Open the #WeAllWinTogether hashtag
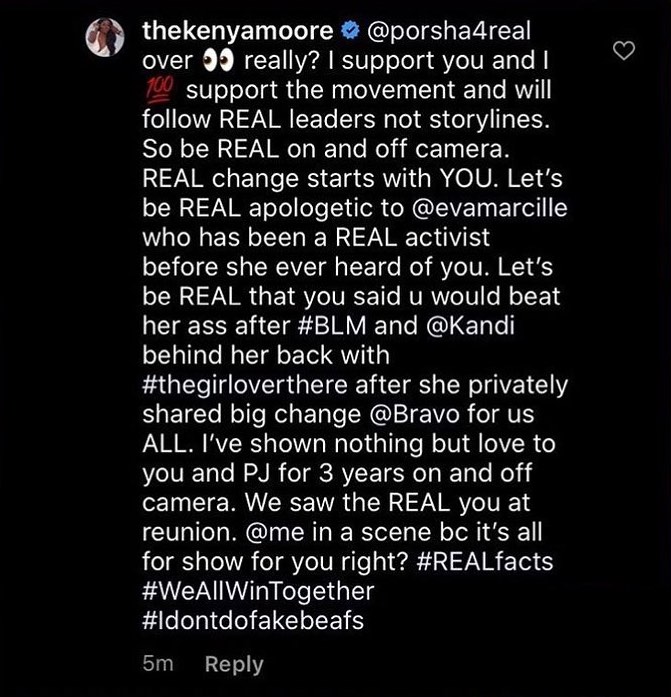This screenshot has width=671, height=697. pos(258,591)
